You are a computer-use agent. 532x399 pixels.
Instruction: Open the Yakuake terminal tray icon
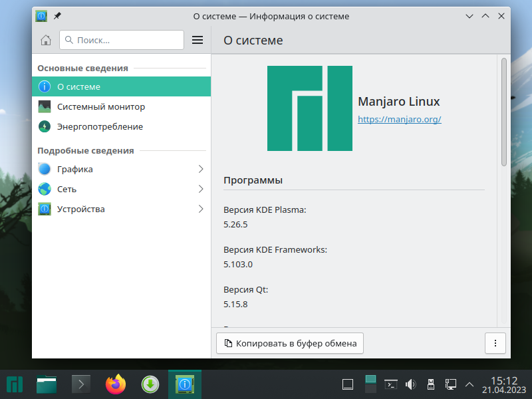click(x=390, y=384)
